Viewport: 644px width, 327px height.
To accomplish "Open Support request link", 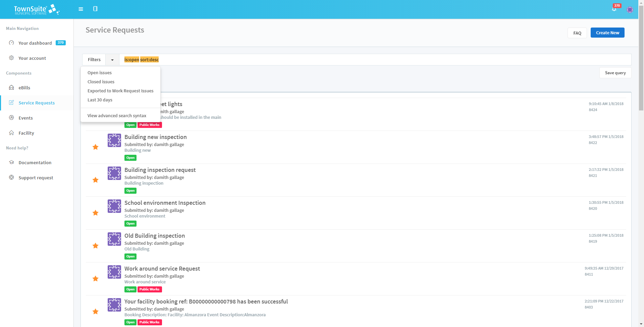I will tap(36, 178).
